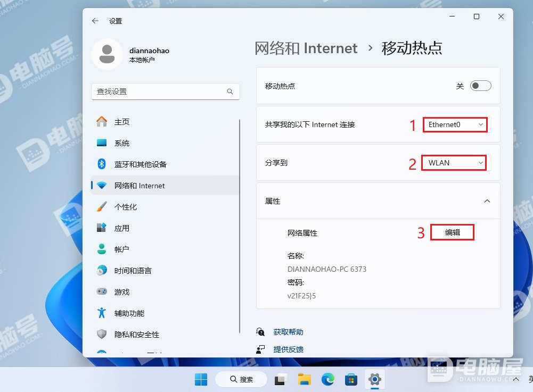Open 隐私和安全性 using the shield icon
The image size is (533, 392).
point(101,334)
